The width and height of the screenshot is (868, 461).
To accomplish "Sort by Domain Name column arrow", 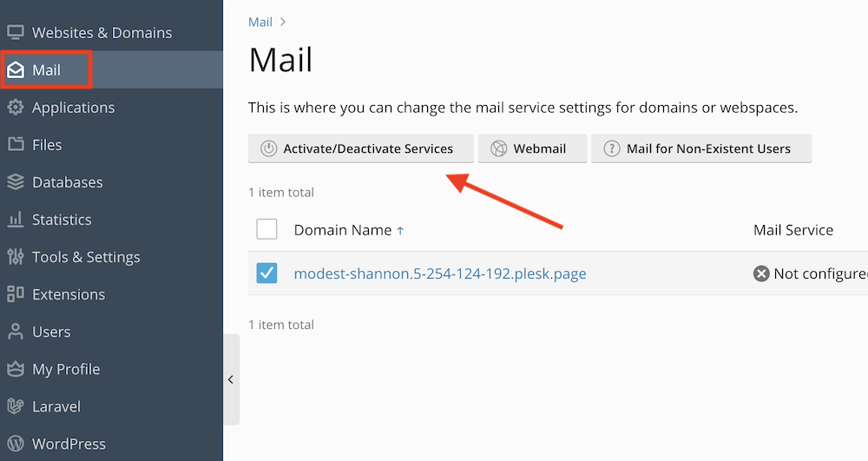I will [400, 231].
